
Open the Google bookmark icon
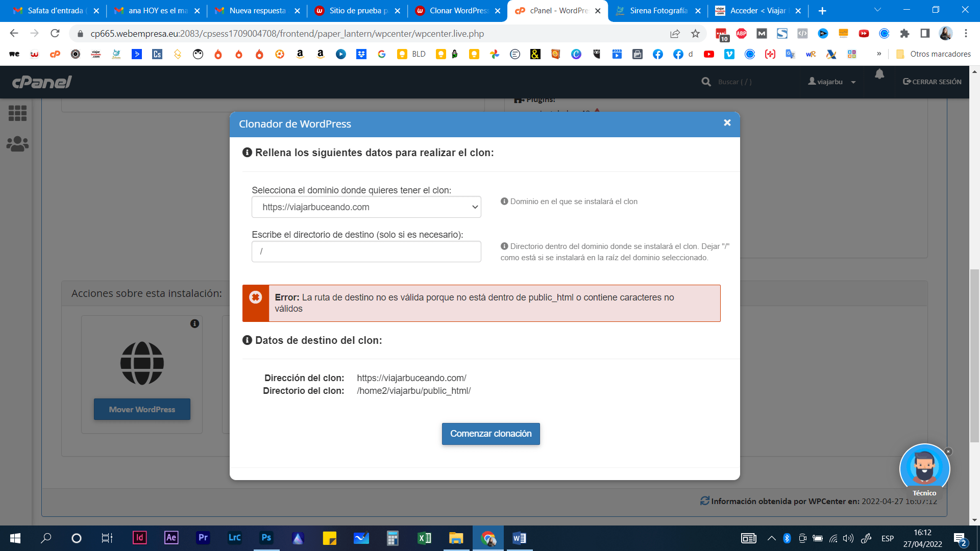click(382, 54)
